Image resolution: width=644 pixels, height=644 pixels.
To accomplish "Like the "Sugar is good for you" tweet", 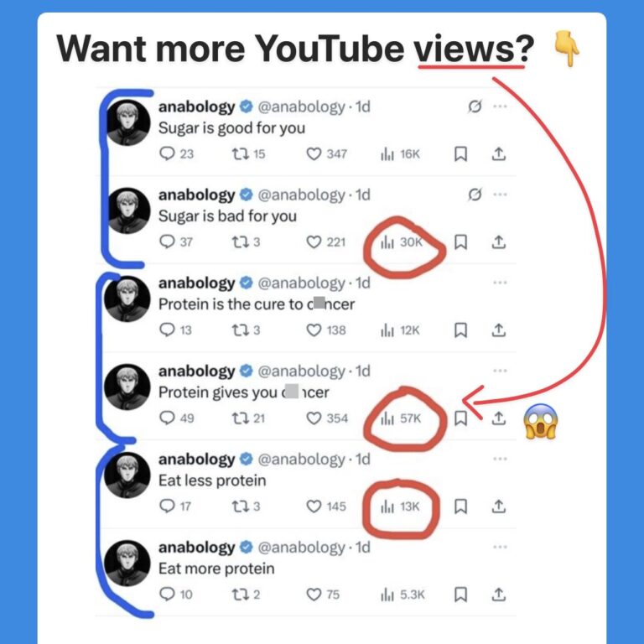I will [326, 154].
